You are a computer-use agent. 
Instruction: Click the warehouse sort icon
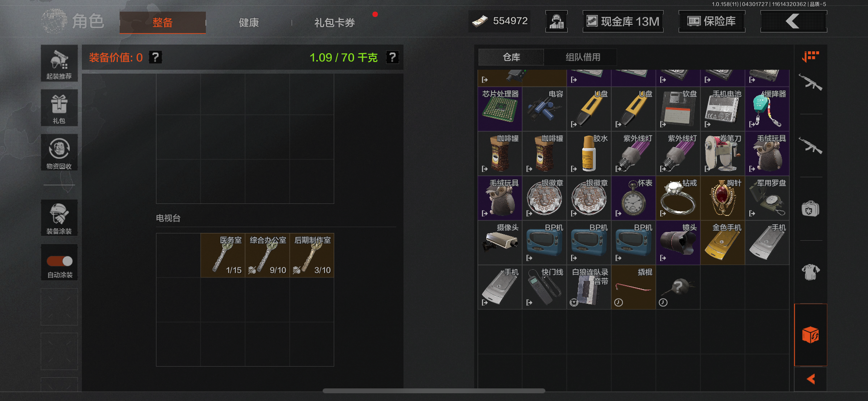click(x=810, y=57)
